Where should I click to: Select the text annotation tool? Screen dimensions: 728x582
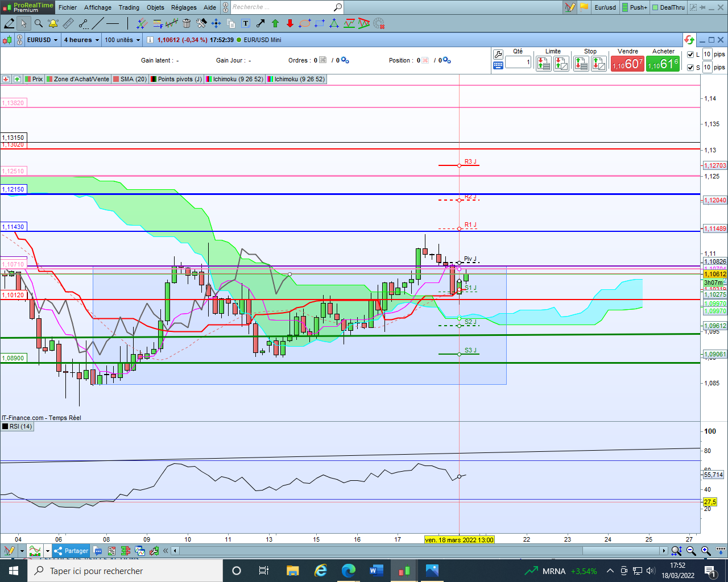point(246,23)
